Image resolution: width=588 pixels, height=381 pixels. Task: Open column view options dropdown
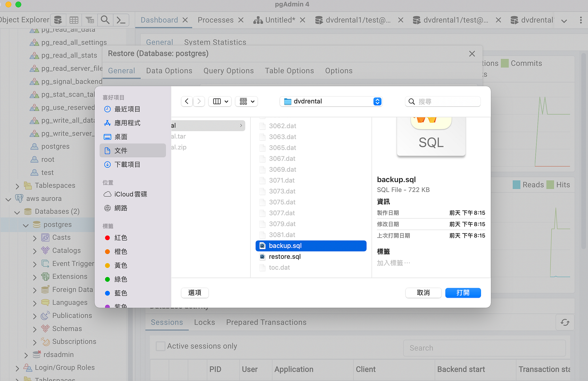click(x=220, y=101)
